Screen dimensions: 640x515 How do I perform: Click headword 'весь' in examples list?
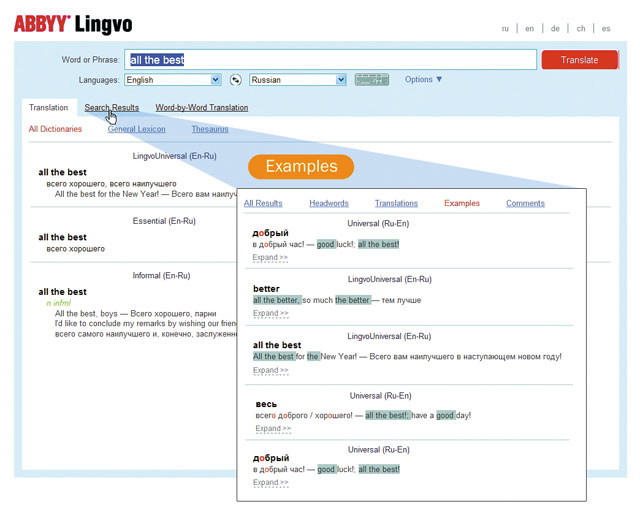pos(266,404)
